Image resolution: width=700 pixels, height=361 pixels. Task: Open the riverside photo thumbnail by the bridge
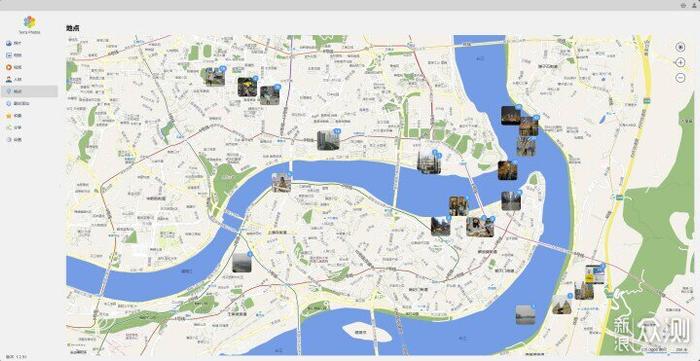pos(282,183)
